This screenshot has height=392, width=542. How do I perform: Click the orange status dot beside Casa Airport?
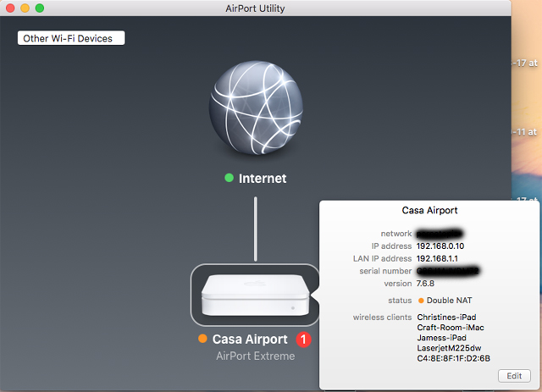(x=202, y=339)
